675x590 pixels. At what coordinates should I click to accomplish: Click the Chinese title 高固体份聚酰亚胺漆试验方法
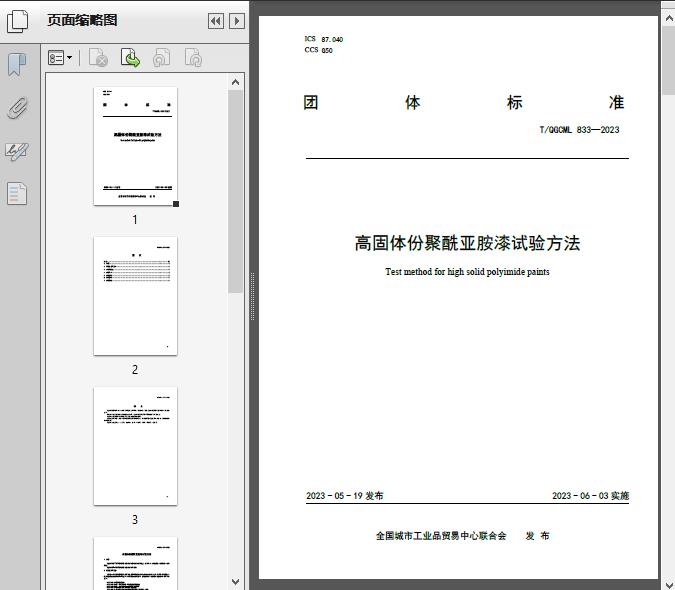pyautogui.click(x=467, y=243)
